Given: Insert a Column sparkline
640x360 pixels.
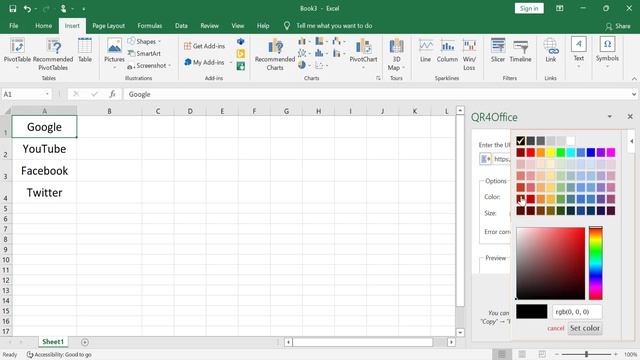Looking at the screenshot, I should click(447, 51).
